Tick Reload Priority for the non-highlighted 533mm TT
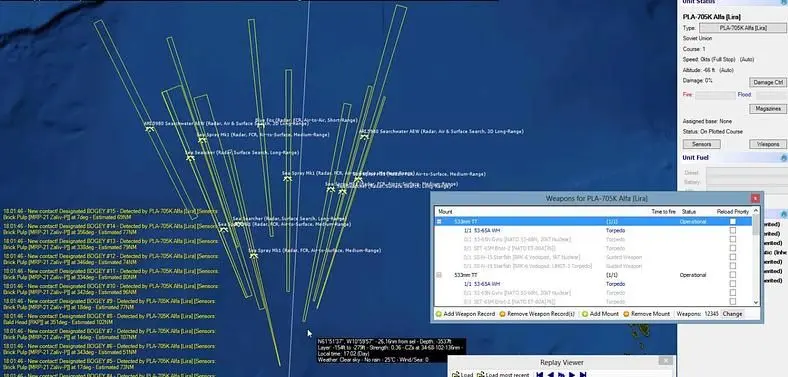788x377 pixels. pos(733,275)
